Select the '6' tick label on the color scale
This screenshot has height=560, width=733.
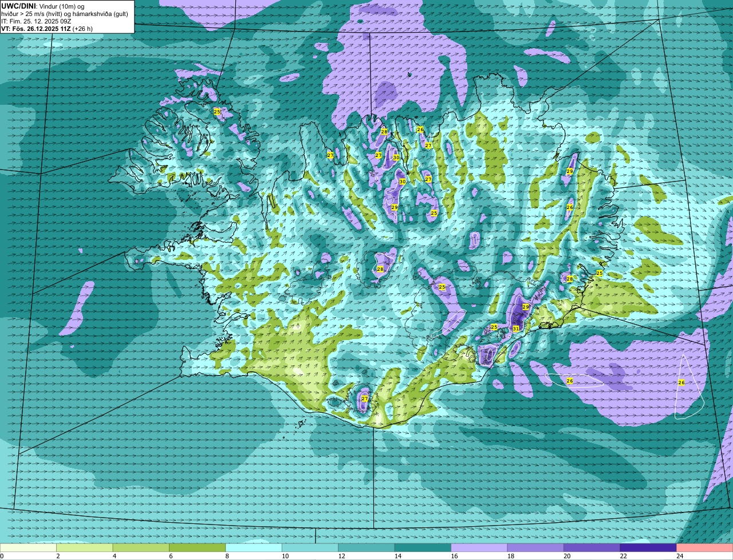tap(170, 556)
